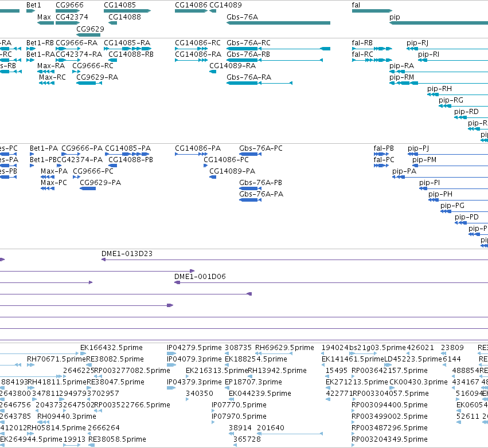Screen dimensions: 488x448
Task: Select transcript fal-RC
Action: (x=362, y=54)
